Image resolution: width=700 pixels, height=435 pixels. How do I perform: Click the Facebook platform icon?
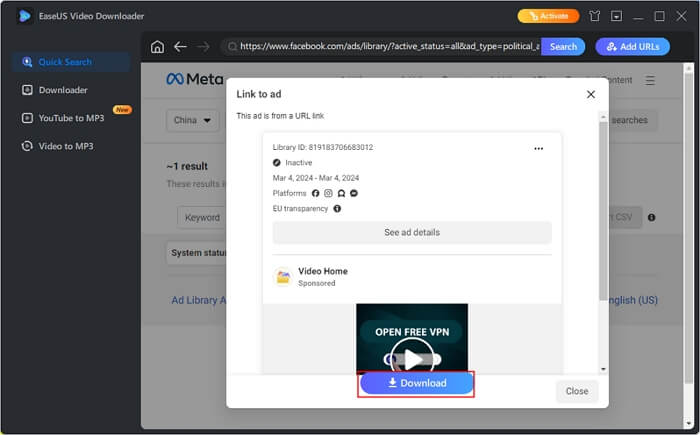315,193
